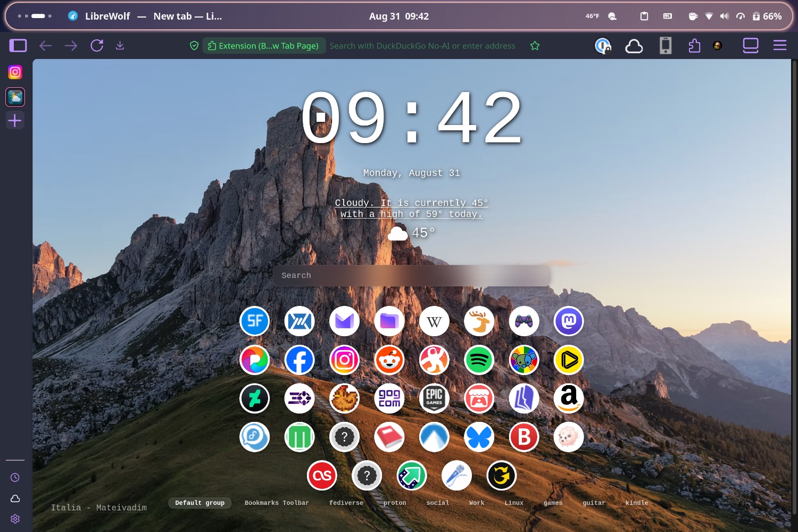
Task: Open the Wikipedia shortcut
Action: [434, 321]
